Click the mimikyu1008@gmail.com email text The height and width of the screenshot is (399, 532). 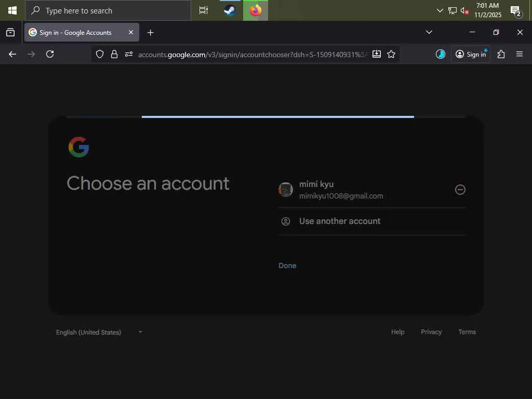(341, 196)
